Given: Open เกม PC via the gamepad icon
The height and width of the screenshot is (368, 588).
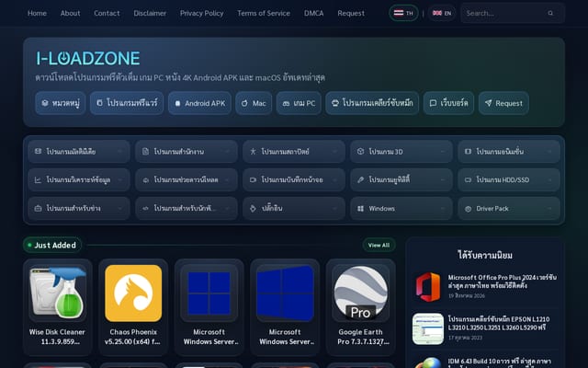Looking at the screenshot, I should [x=286, y=103].
